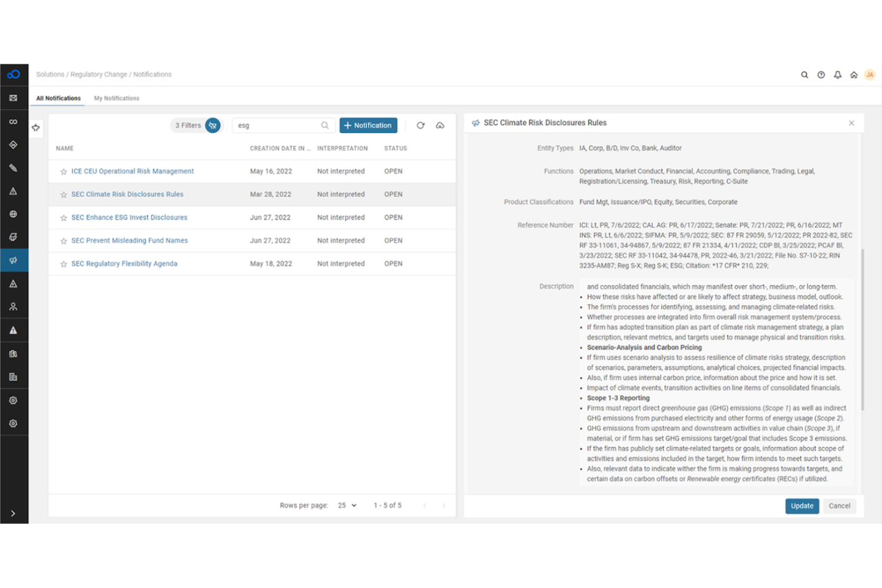882x588 pixels.
Task: Sort by the CREATION DATE column header
Action: (x=280, y=148)
